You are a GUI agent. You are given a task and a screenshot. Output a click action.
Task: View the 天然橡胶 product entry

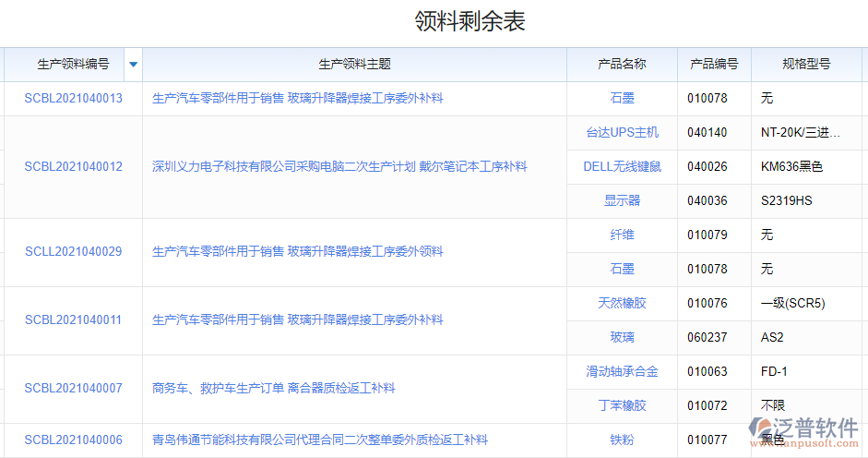coord(622,304)
